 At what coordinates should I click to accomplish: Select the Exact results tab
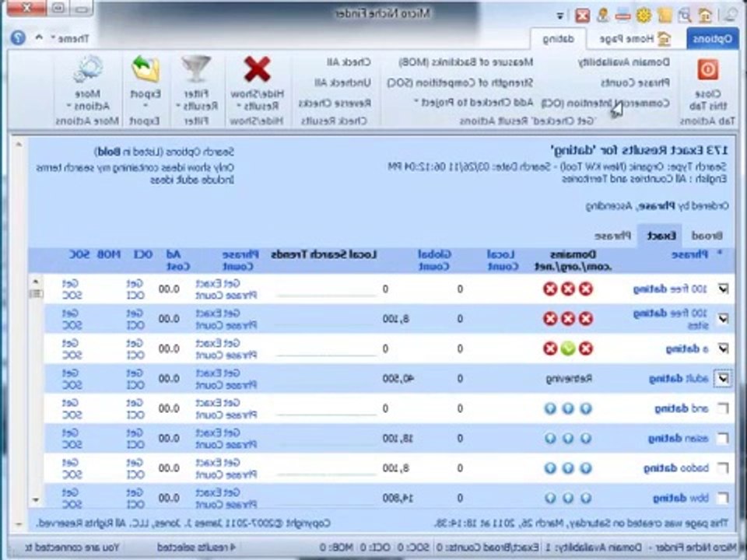point(661,236)
